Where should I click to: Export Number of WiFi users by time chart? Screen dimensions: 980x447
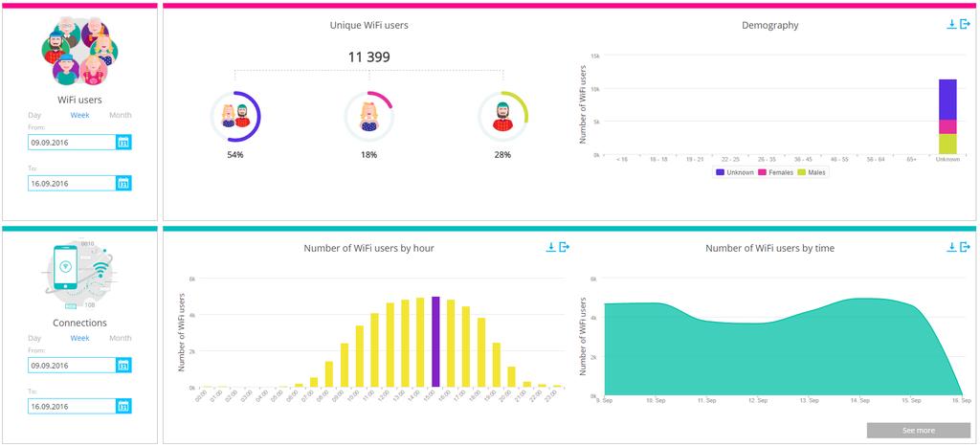(x=965, y=247)
